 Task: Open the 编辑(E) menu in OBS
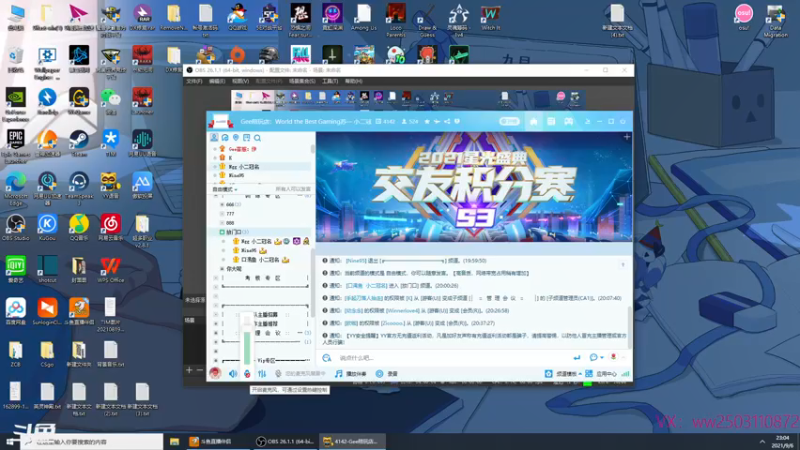[217, 81]
